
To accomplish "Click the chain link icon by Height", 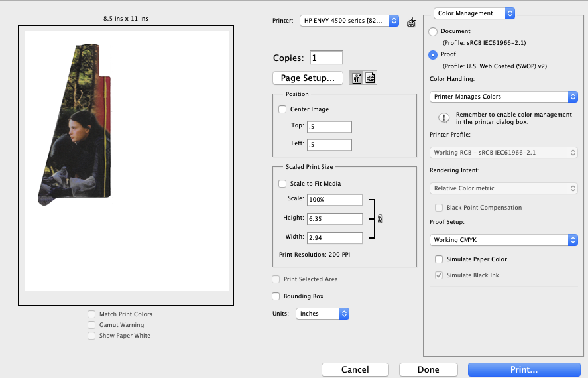I will (x=380, y=219).
